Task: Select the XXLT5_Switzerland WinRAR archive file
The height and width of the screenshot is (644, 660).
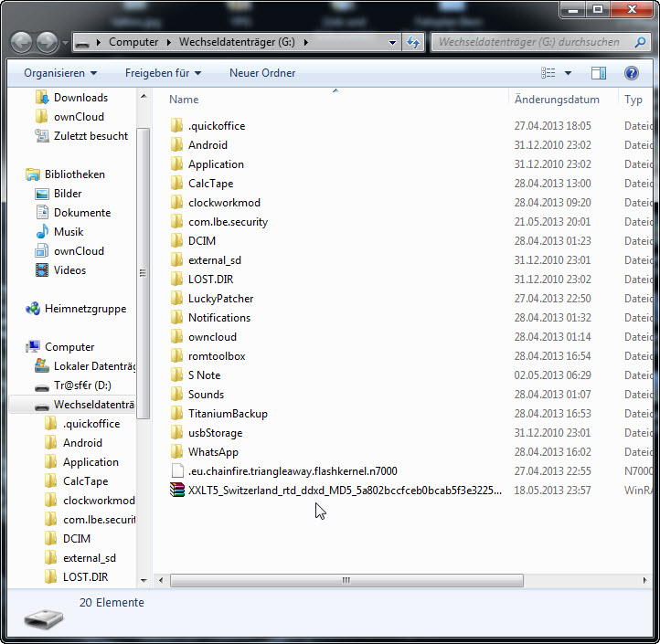Action: (x=345, y=491)
